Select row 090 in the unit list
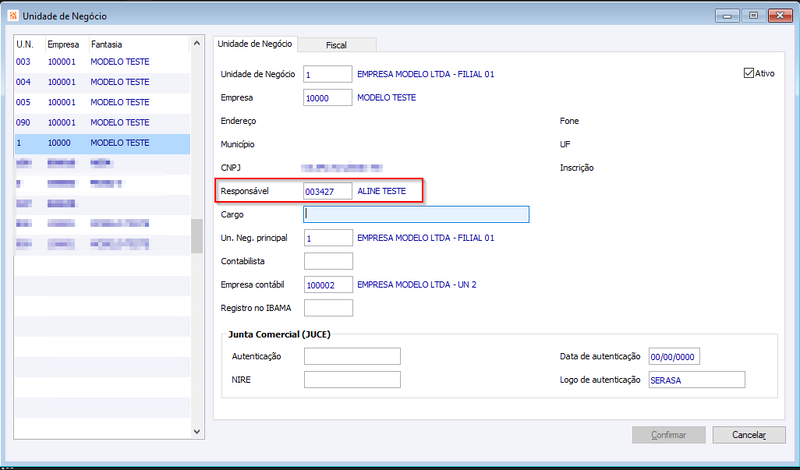 click(103, 123)
